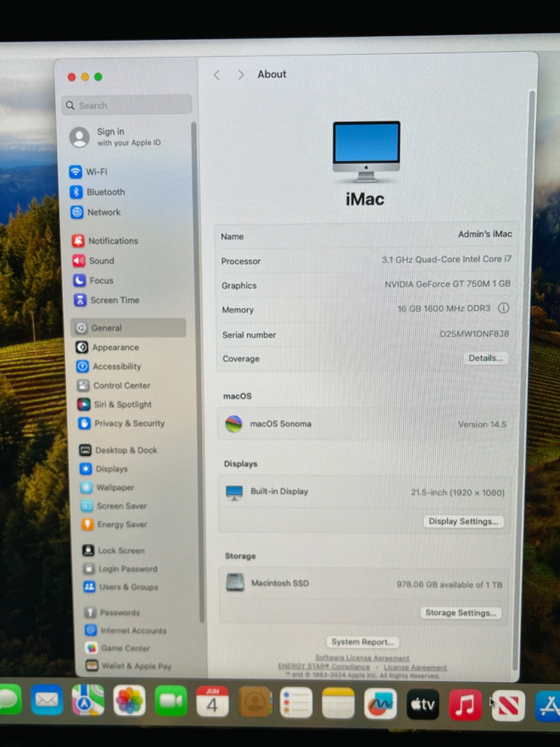
Task: Open Bluetooth settings pane
Action: [98, 192]
